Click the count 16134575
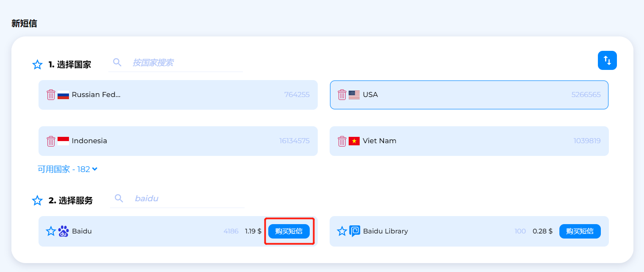Screen dimensions: 644x272 294,141
